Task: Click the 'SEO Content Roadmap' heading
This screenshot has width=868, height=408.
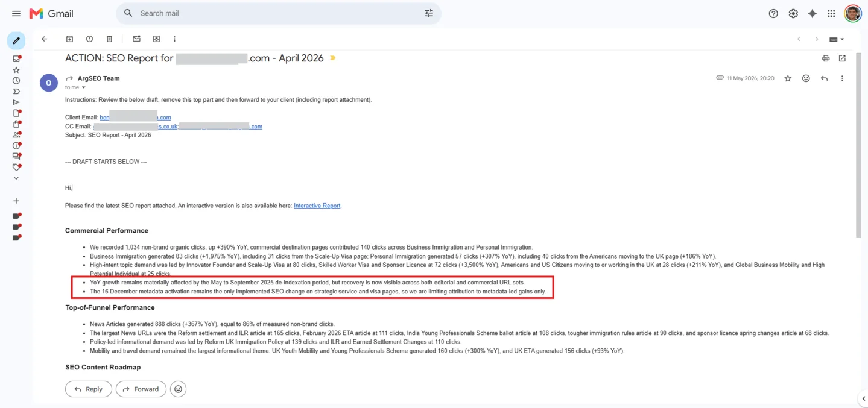Action: 103,367
